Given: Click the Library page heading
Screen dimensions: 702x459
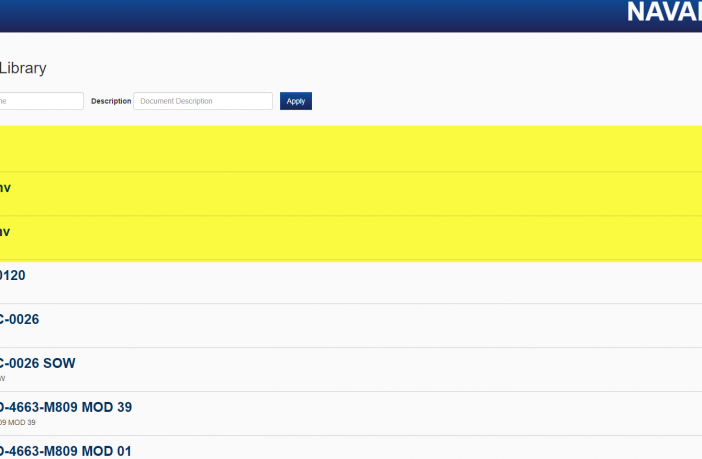Looking at the screenshot, I should coord(23,69).
